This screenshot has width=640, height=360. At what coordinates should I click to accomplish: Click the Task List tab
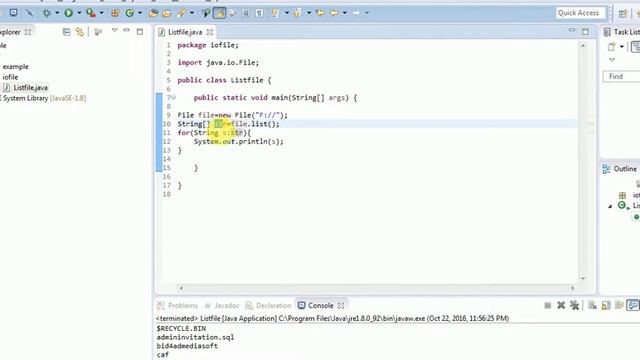622,32
